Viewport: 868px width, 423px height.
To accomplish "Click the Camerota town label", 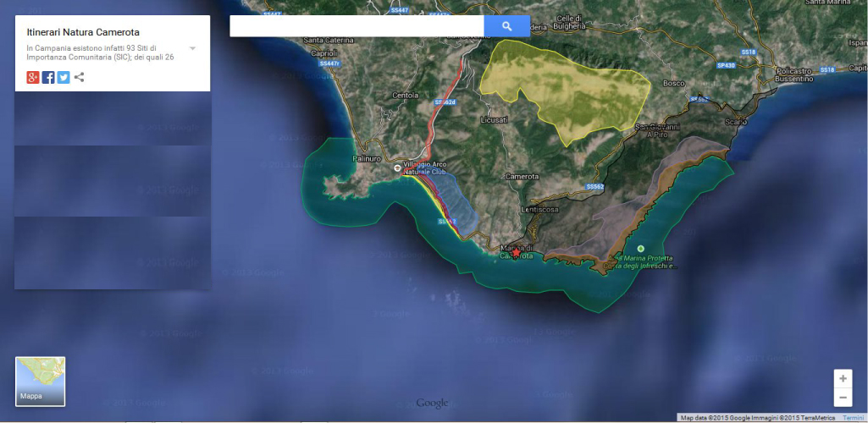I will pos(522,176).
